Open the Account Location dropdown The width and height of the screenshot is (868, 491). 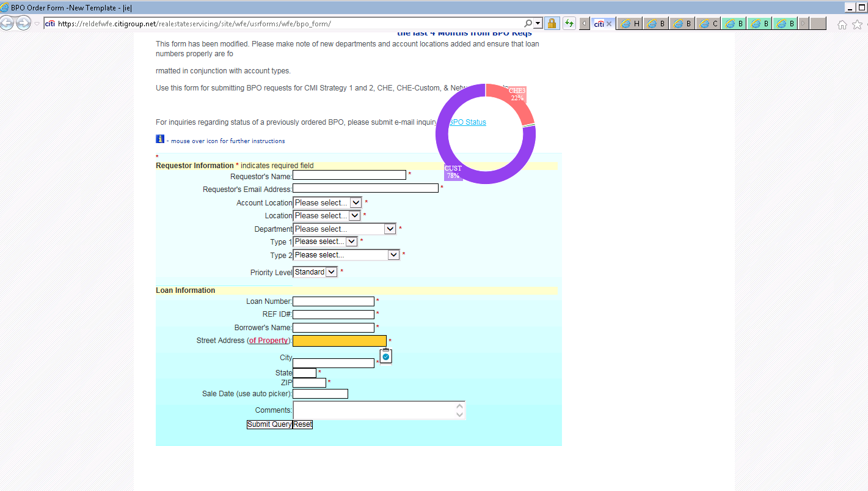pos(327,202)
